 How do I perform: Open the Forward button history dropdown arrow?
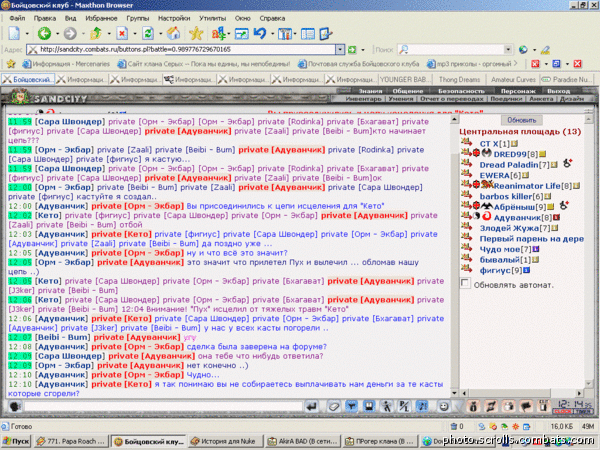[83, 34]
